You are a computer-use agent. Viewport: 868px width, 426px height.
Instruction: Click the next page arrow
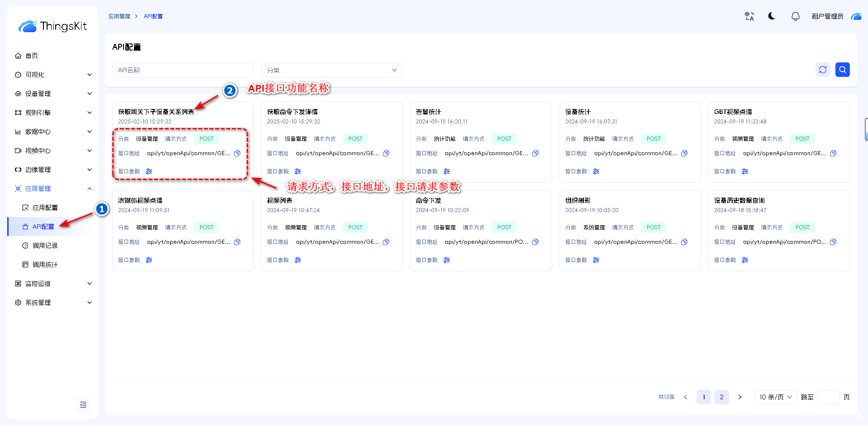coord(739,397)
